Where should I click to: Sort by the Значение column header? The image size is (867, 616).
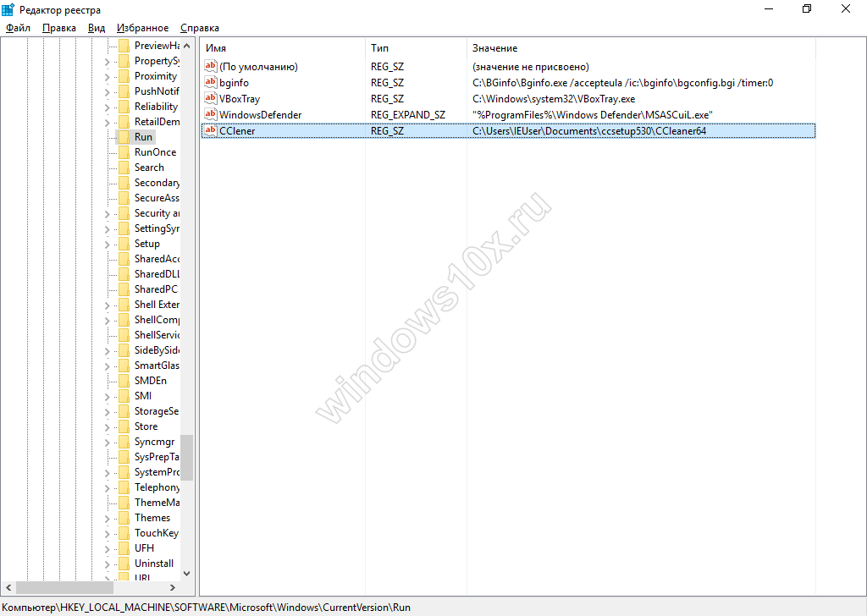(x=641, y=48)
